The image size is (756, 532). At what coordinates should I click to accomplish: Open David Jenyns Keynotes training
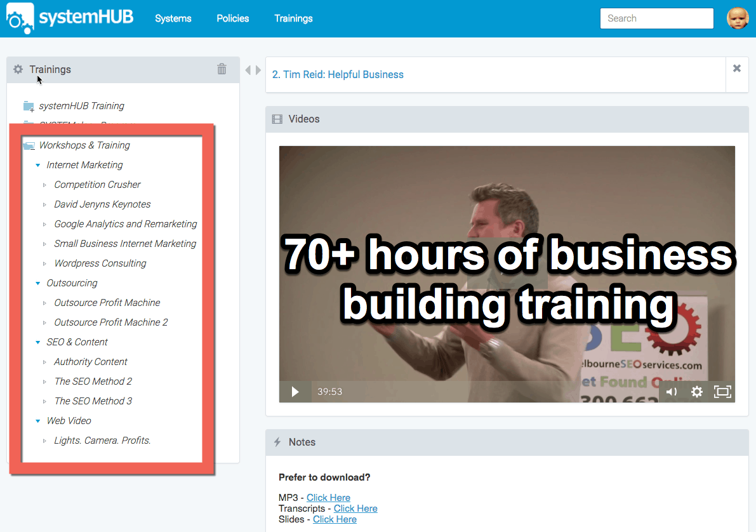[x=102, y=204]
